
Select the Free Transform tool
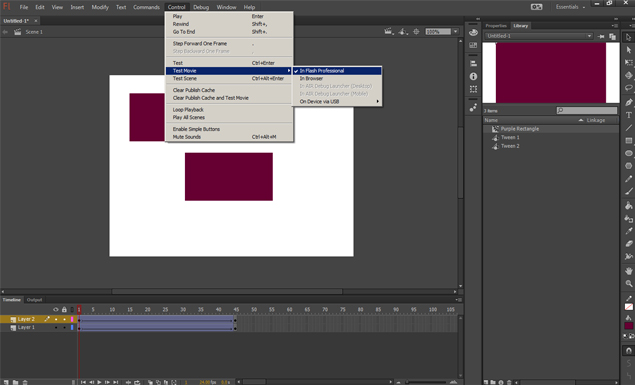click(629, 63)
